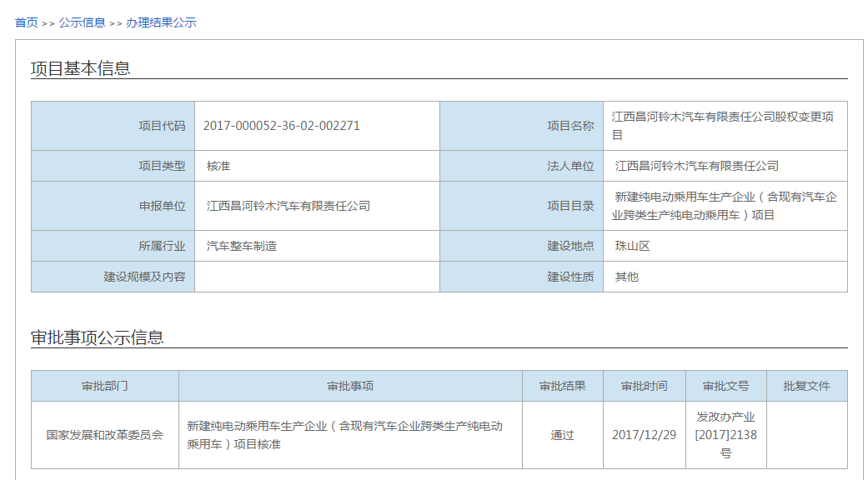868x480 pixels.
Task: Select the 国家发展和改革委员会 department cell
Action: (x=104, y=435)
